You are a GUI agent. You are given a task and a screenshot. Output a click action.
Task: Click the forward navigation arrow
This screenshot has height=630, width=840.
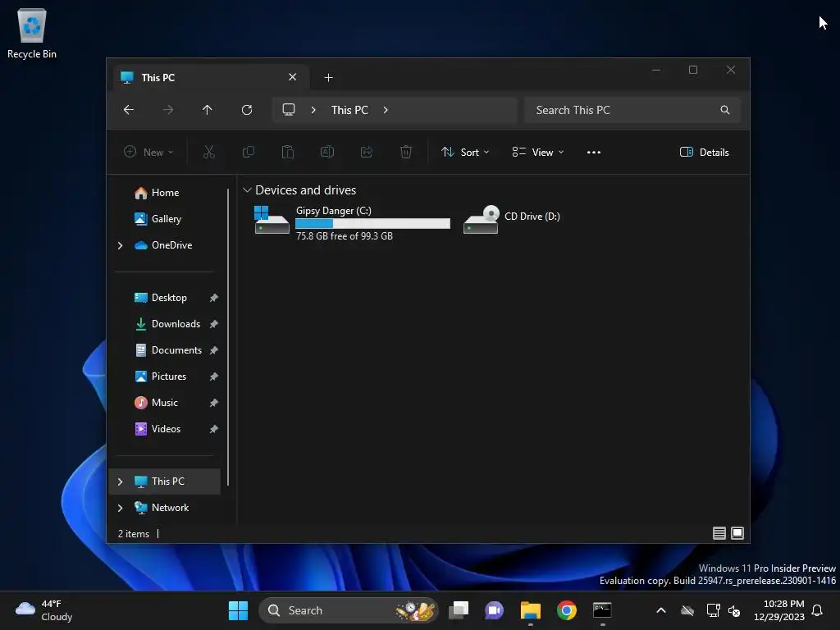(x=168, y=110)
